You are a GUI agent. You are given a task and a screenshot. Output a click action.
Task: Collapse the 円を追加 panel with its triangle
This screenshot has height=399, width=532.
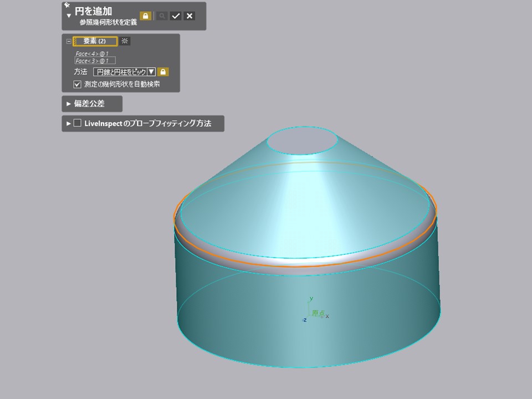click(x=69, y=16)
